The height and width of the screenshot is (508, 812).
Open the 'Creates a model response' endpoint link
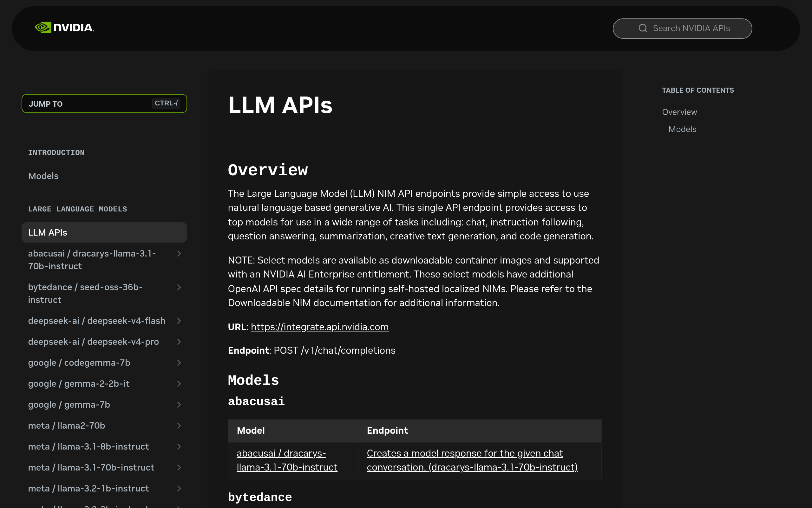coord(472,460)
